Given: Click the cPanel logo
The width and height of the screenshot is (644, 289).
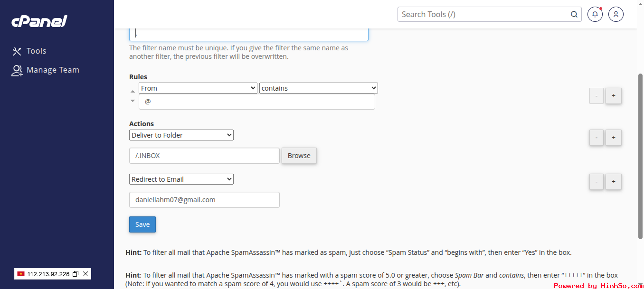Looking at the screenshot, I should coord(39,21).
